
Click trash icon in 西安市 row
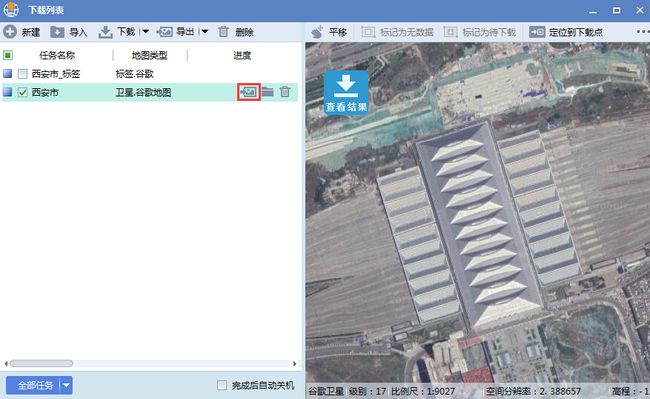click(x=285, y=92)
